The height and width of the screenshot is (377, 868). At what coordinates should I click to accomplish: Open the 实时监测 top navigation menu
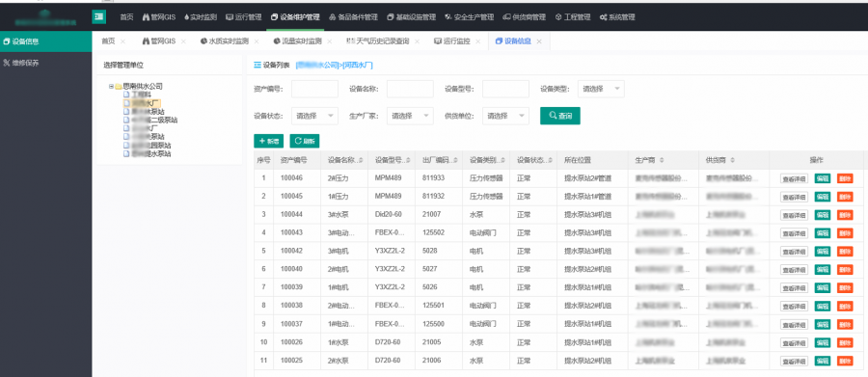[x=201, y=17]
